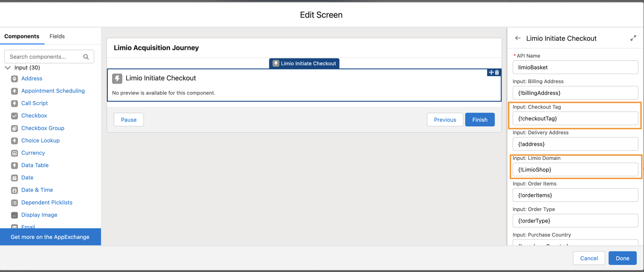The image size is (644, 272).
Task: Select the Call Script component
Action: pos(34,103)
